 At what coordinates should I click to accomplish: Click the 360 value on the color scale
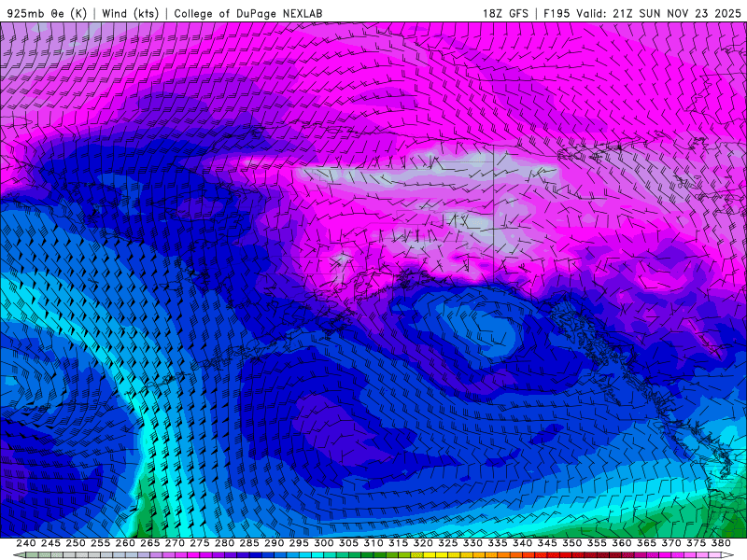pyautogui.click(x=622, y=543)
